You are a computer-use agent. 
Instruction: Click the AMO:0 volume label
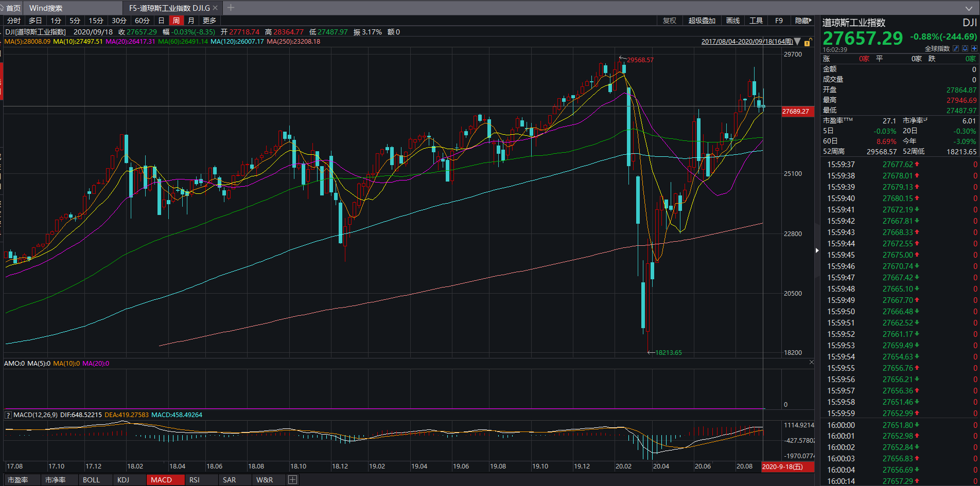point(14,364)
